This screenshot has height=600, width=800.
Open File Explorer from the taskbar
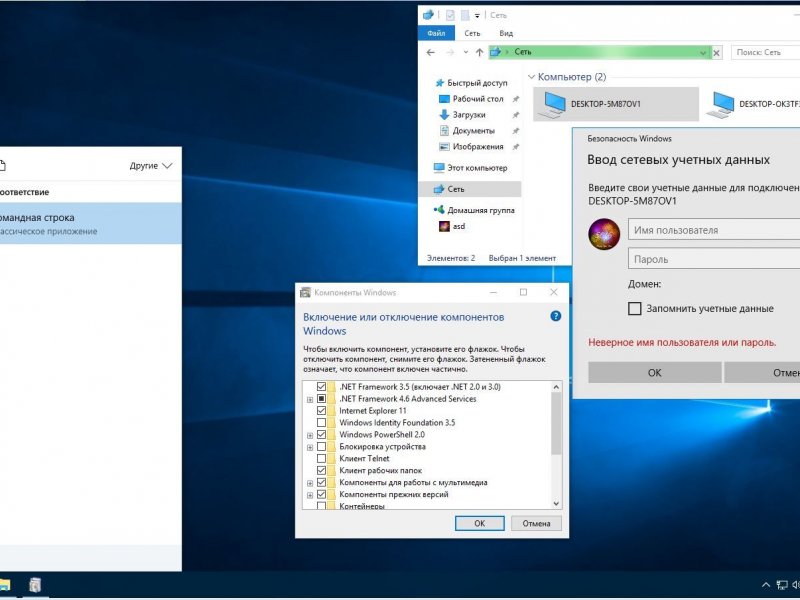tap(5, 585)
